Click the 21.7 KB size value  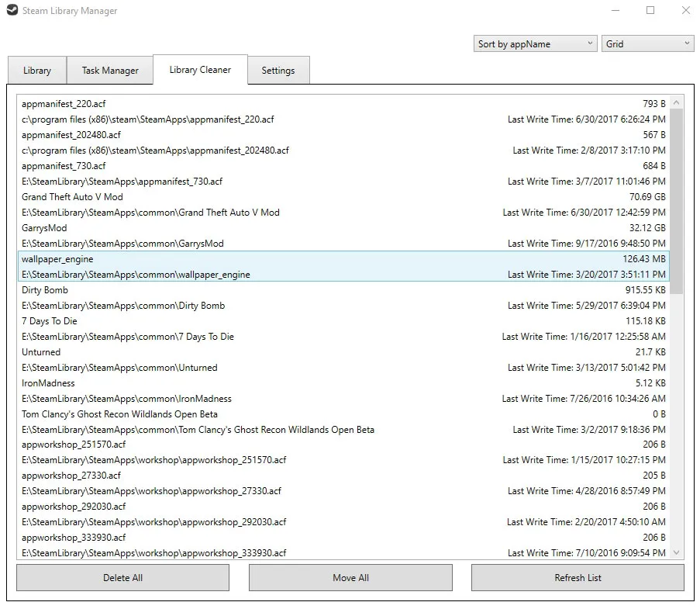(x=650, y=352)
